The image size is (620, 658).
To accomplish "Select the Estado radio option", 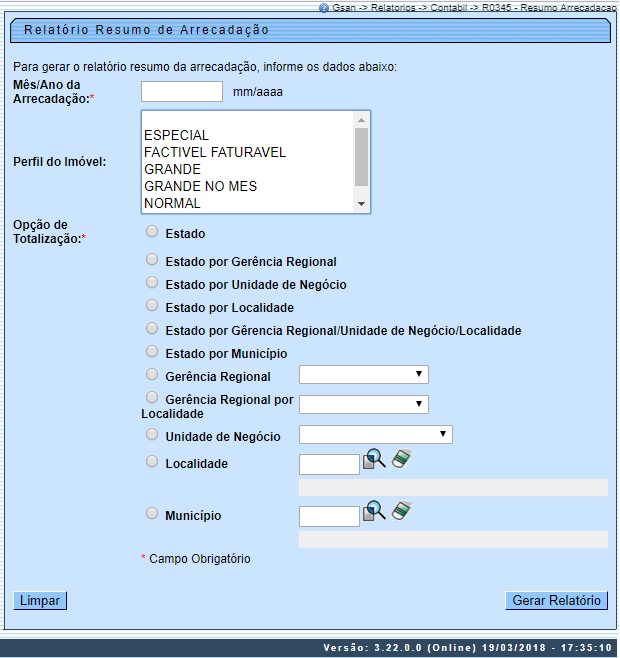I will point(152,232).
